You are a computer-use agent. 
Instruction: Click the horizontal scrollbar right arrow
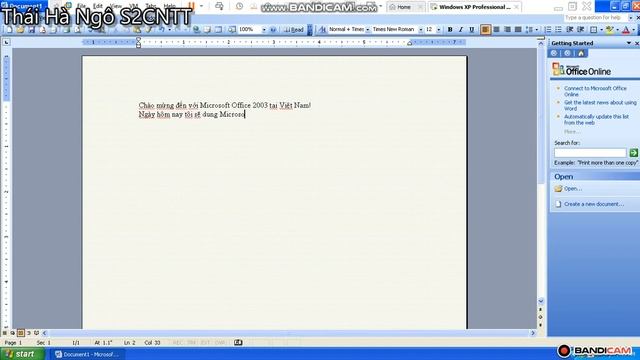(x=533, y=333)
